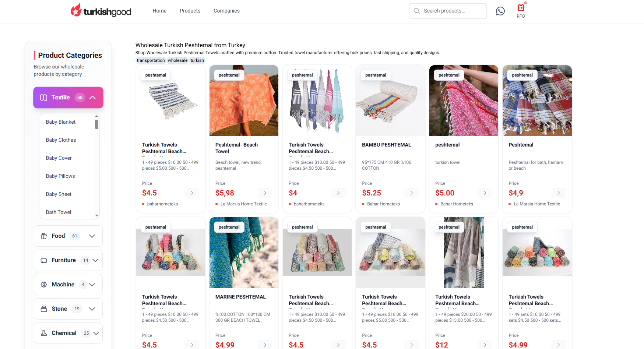Screen dimensions: 644x349
Task: Open the MARINE PESHTEMAL product image
Action: coord(244,253)
